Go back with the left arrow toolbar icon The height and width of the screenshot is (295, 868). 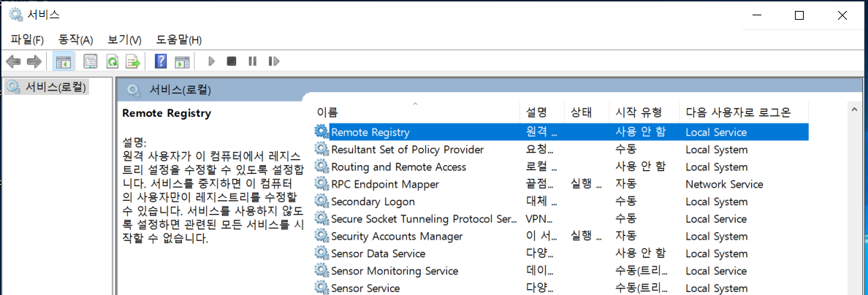pos(13,61)
